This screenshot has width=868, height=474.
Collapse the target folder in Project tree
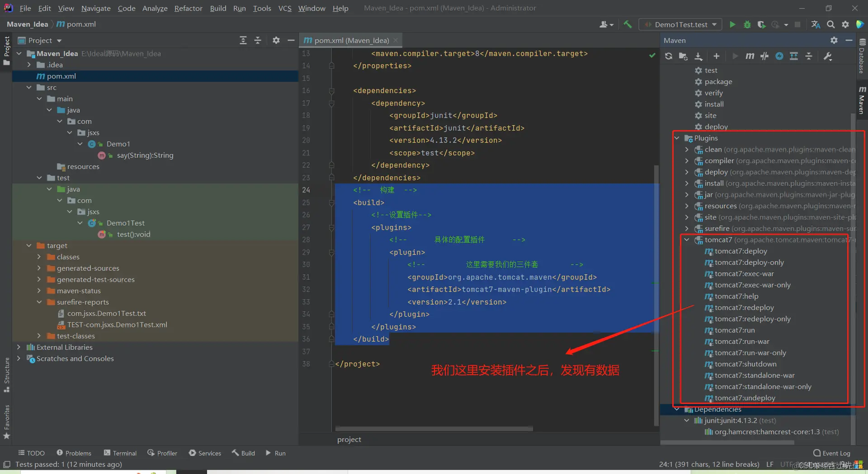pyautogui.click(x=29, y=246)
